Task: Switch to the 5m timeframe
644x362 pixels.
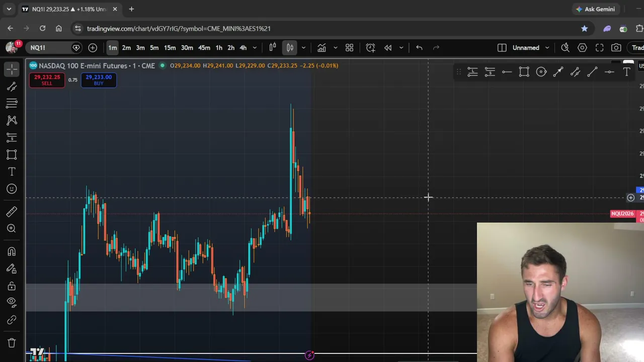Action: coord(154,48)
